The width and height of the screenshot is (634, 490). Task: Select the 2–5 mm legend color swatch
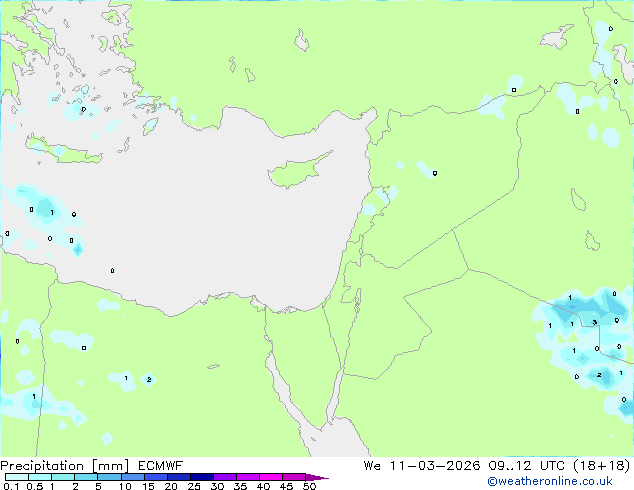86,477
